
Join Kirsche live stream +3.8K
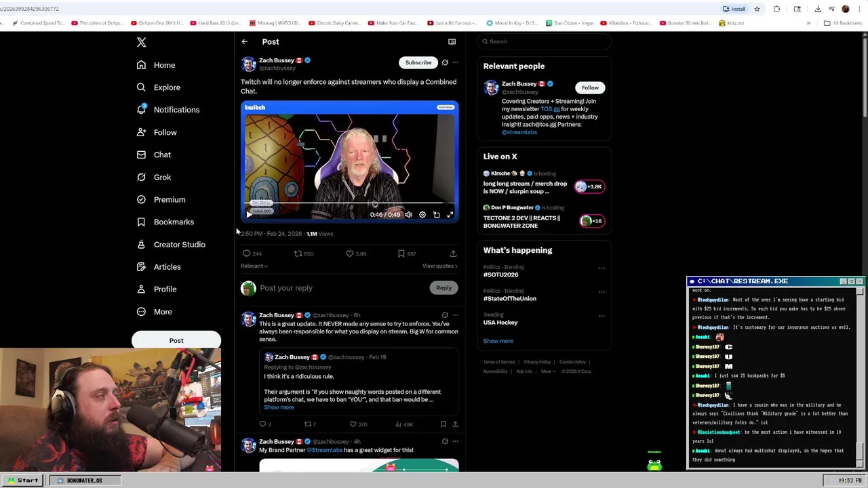pyautogui.click(x=589, y=186)
